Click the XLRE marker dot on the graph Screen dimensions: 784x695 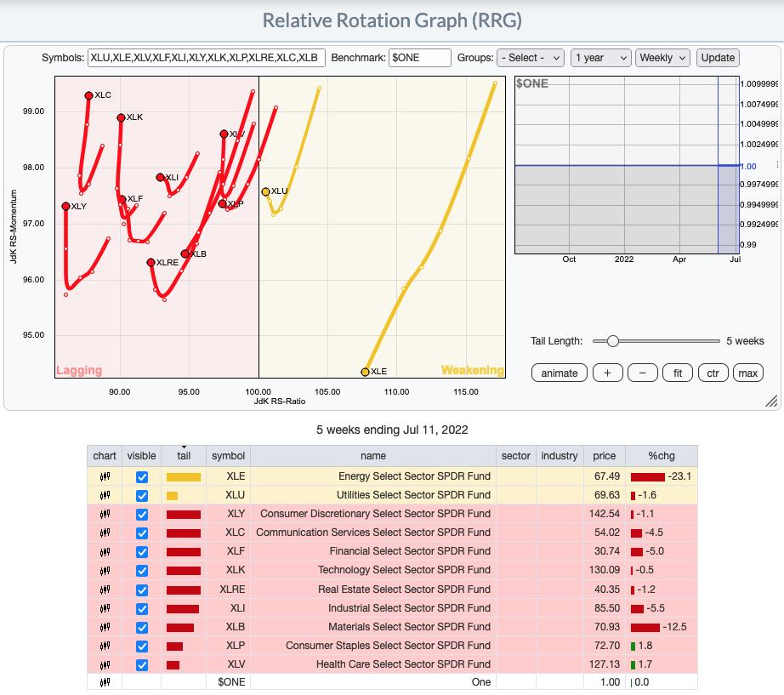[151, 262]
